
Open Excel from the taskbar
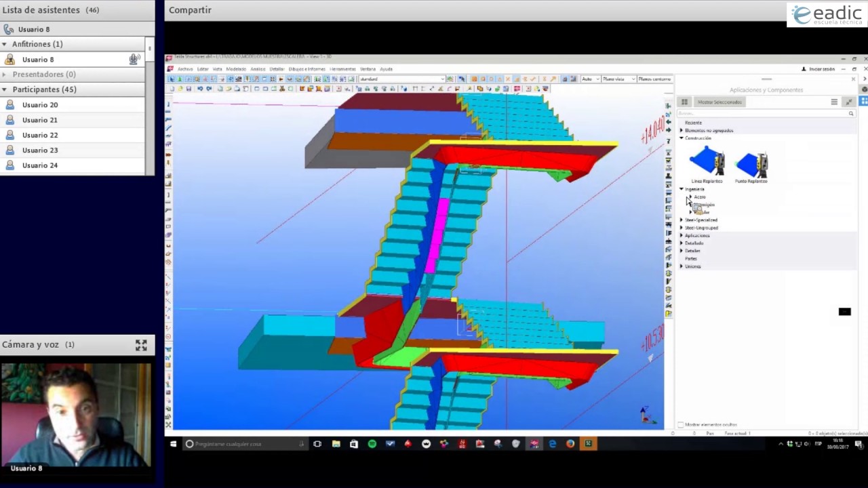(589, 444)
